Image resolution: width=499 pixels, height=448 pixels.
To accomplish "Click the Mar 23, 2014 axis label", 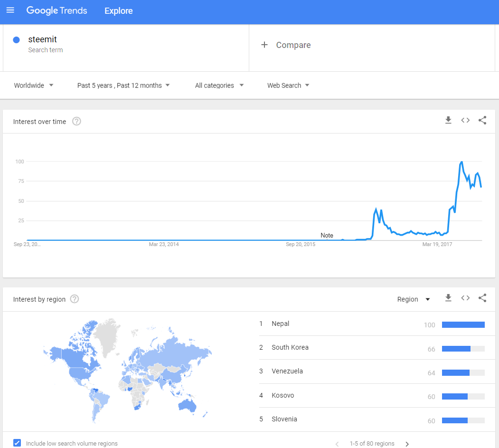I will [164, 244].
